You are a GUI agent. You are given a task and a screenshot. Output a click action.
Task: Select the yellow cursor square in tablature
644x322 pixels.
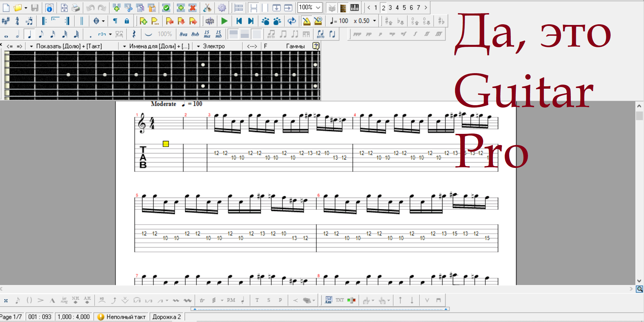click(166, 144)
